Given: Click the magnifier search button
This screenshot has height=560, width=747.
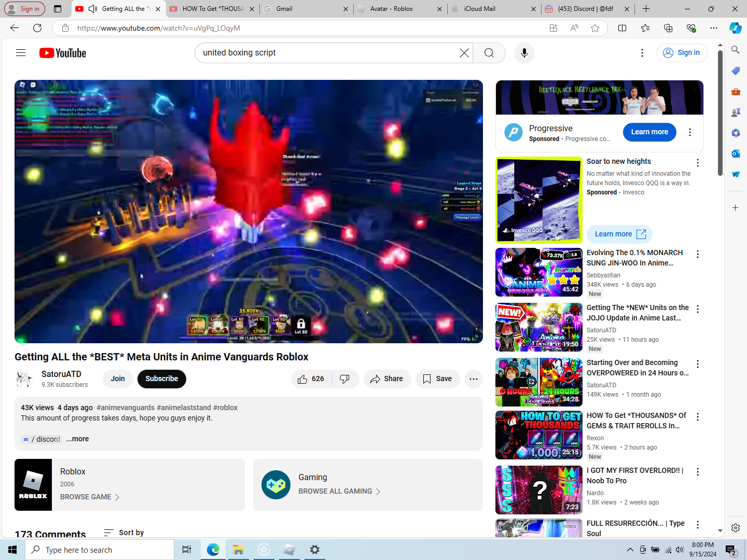Looking at the screenshot, I should point(489,53).
